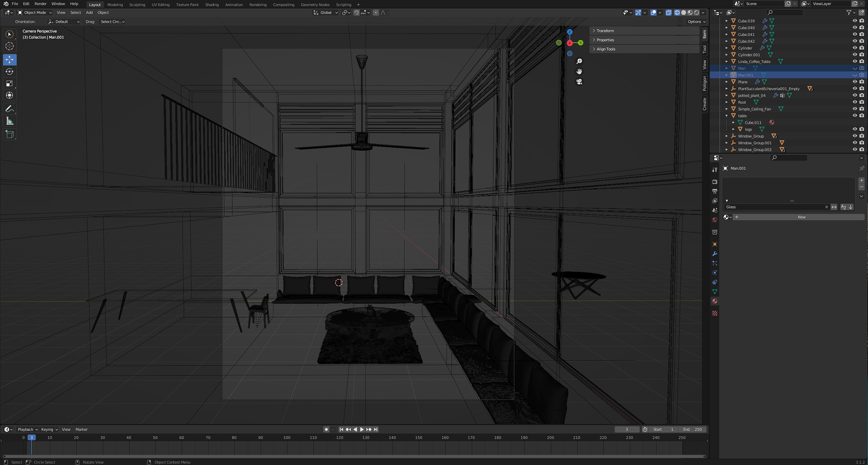
Task: Open the View Layer properties tab
Action: coord(715,201)
